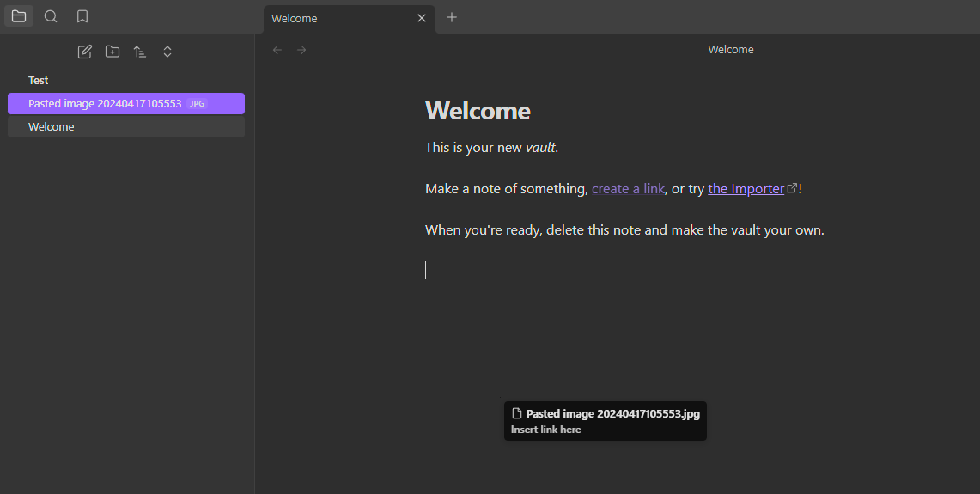Navigate forward in note history
Image resolution: width=980 pixels, height=494 pixels.
click(x=301, y=50)
